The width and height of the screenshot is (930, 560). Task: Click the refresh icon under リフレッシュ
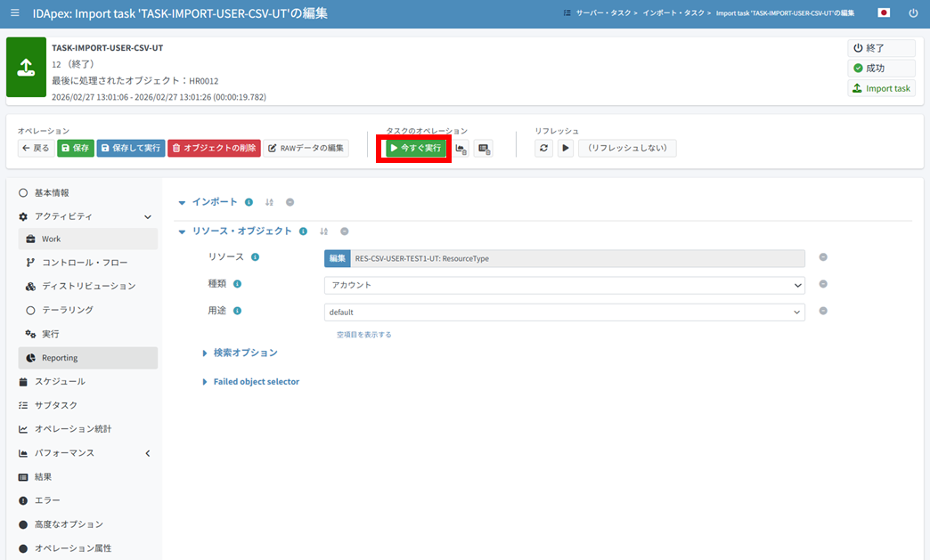point(543,149)
